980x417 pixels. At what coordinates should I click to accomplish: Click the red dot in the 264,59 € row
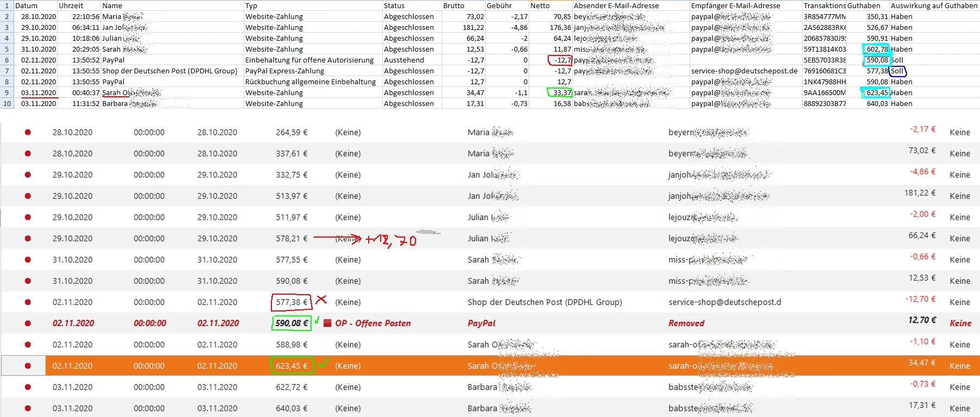[x=28, y=132]
